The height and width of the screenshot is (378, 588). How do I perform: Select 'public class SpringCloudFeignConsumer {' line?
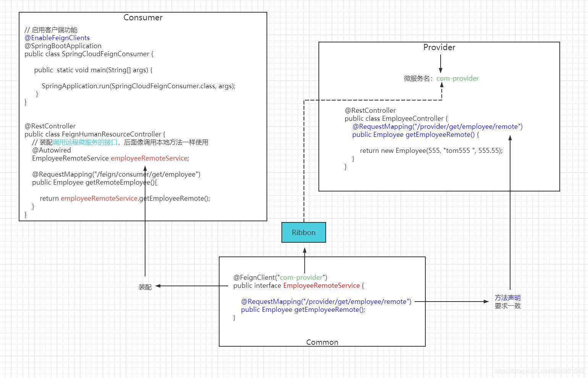(x=89, y=54)
